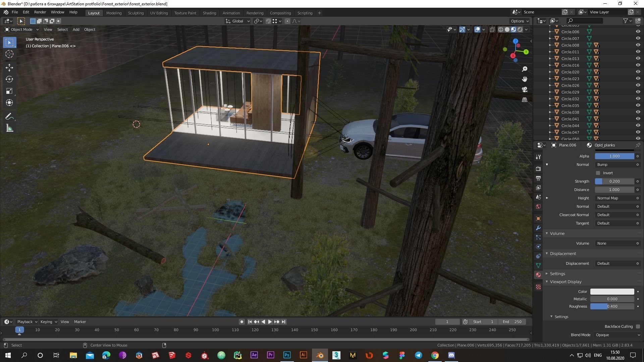Toggle X-ray display in viewport header
The image size is (644, 362).
tap(492, 29)
